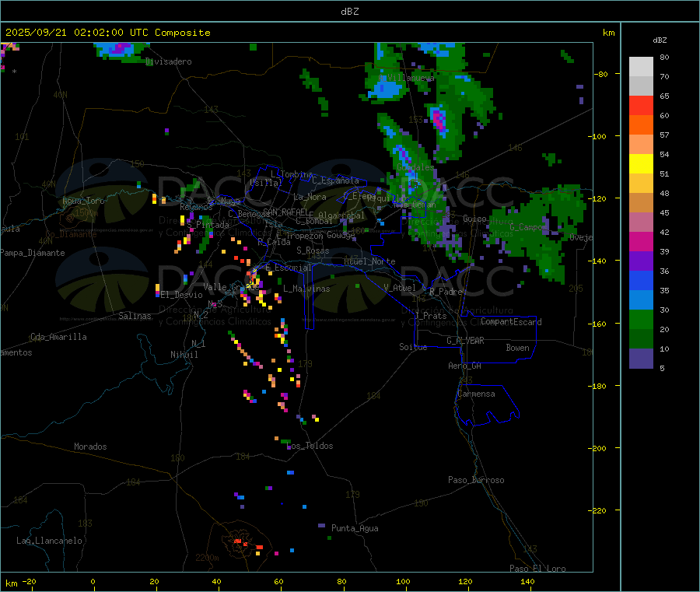Click the El_Desvio location label
Viewport: 700px width, 592px height.
[x=181, y=295]
